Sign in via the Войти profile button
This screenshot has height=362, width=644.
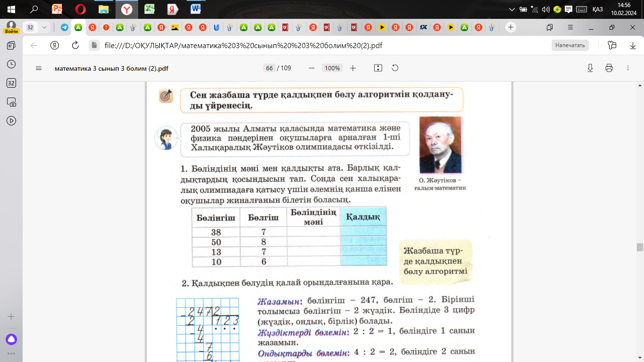pyautogui.click(x=11, y=27)
